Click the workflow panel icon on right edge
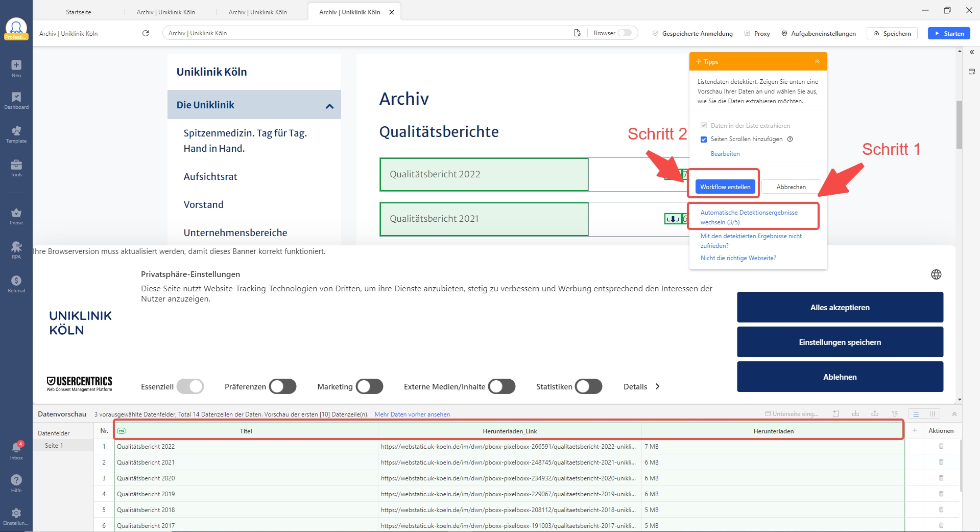 pos(972,72)
